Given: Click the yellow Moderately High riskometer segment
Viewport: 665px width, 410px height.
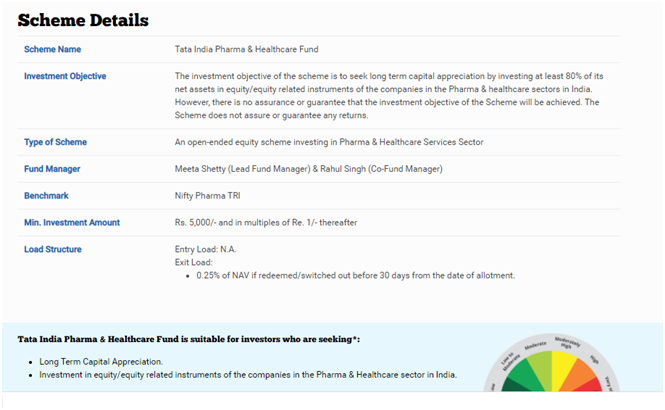Looking at the screenshot, I should (563, 371).
